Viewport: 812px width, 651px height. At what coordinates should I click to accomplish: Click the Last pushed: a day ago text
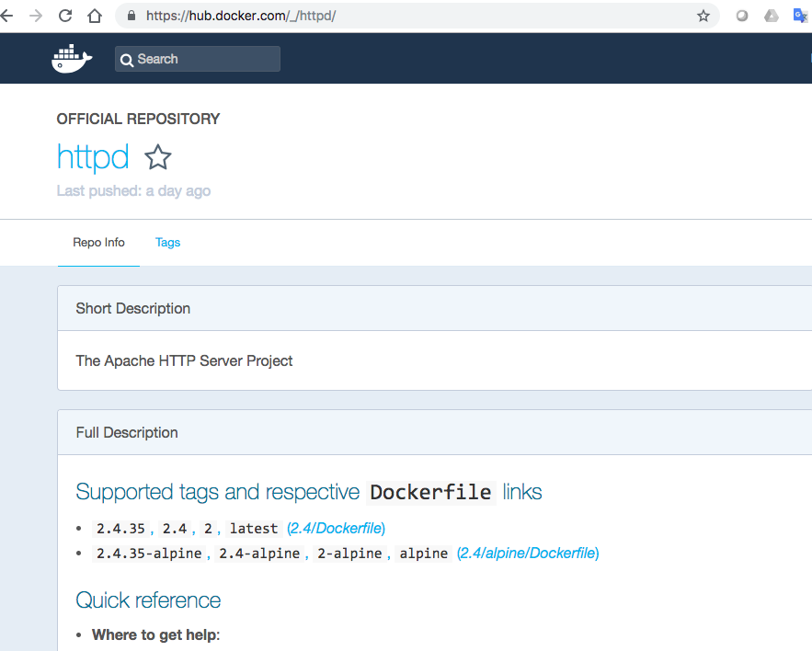point(133,191)
